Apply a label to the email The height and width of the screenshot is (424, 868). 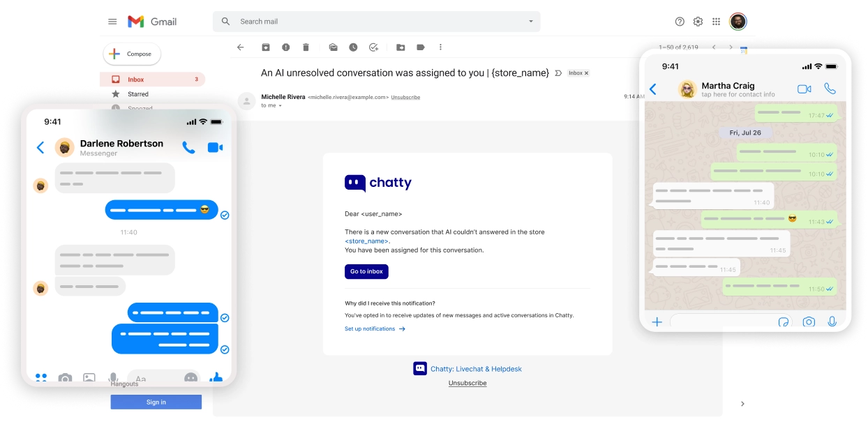[420, 47]
